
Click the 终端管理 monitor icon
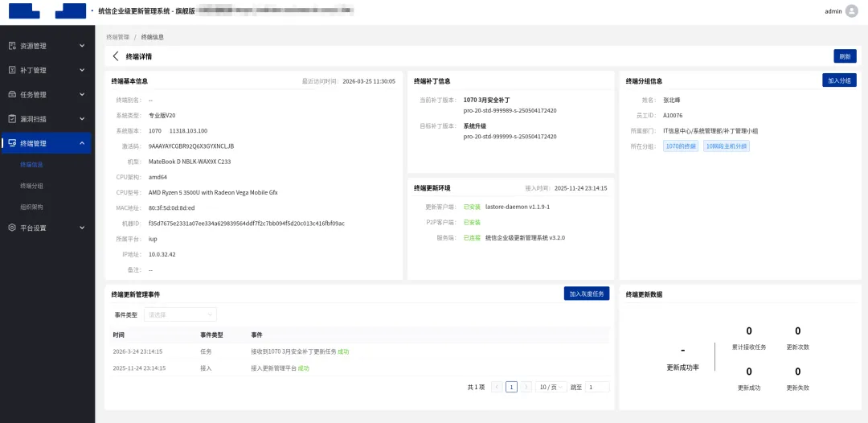(12, 143)
